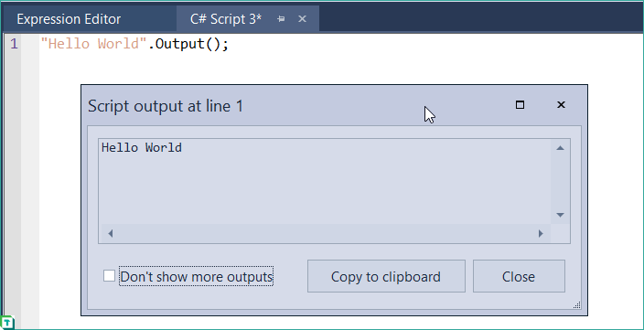The width and height of the screenshot is (644, 330).
Task: Click the "Hello World".Output(); code line
Action: [134, 44]
